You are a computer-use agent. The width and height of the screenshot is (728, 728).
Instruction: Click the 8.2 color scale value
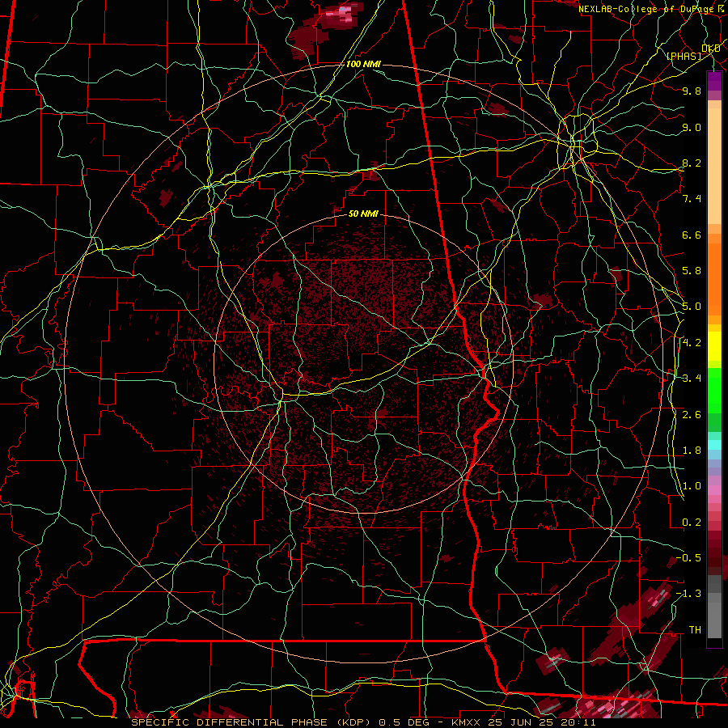point(692,163)
